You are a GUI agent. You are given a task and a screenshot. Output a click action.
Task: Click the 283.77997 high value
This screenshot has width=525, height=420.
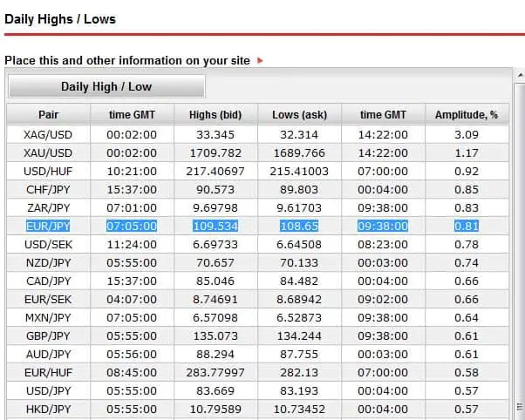215,372
